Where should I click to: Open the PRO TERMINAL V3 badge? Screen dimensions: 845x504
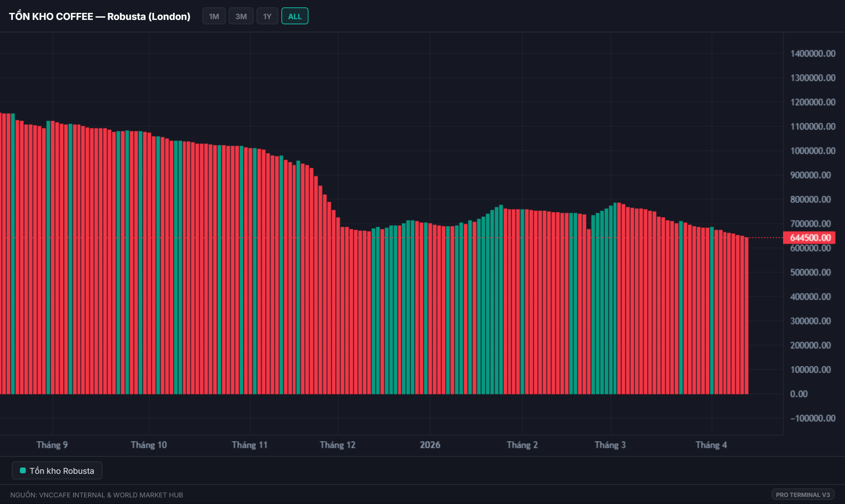click(802, 494)
